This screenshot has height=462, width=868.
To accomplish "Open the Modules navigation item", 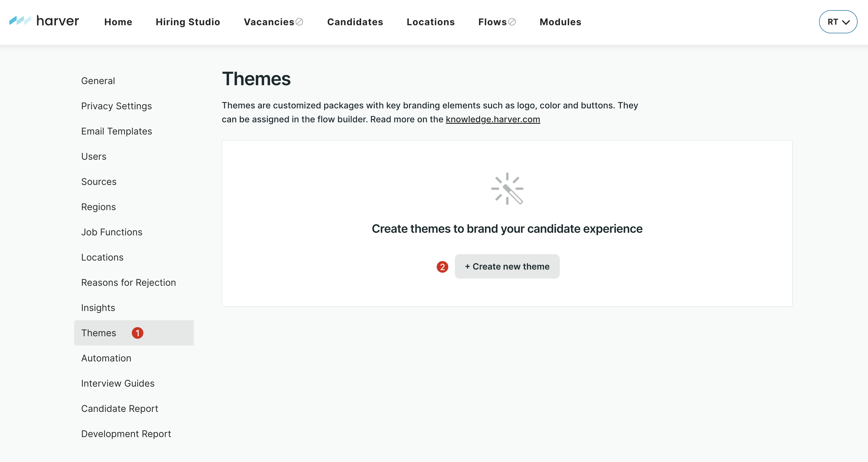I will 560,22.
